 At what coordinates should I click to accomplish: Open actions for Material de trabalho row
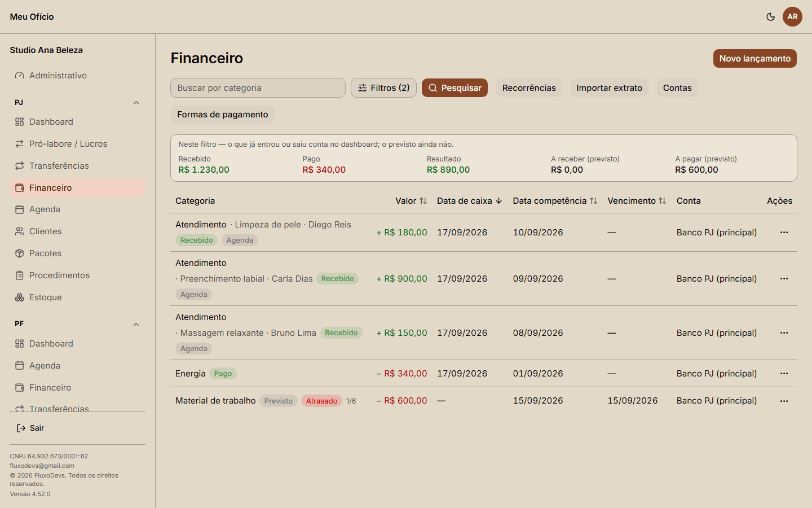(784, 401)
